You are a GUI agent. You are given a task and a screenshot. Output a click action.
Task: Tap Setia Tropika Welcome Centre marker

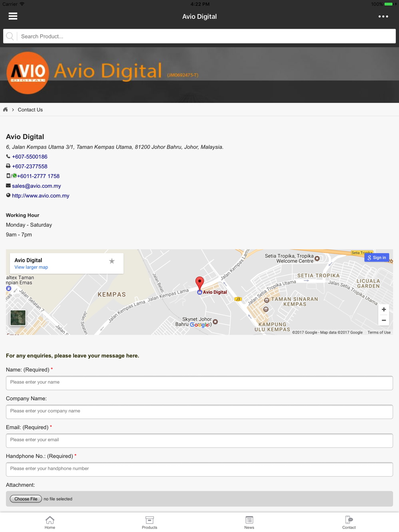coord(317,258)
